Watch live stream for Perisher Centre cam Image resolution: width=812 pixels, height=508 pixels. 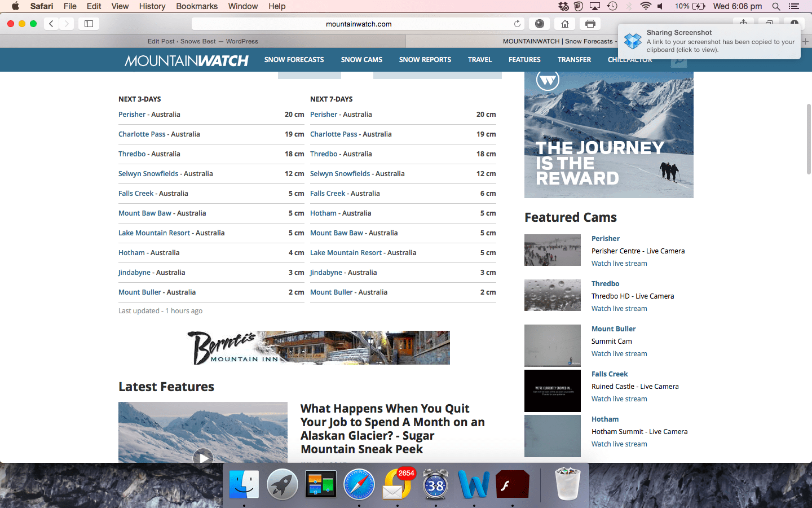pos(619,263)
